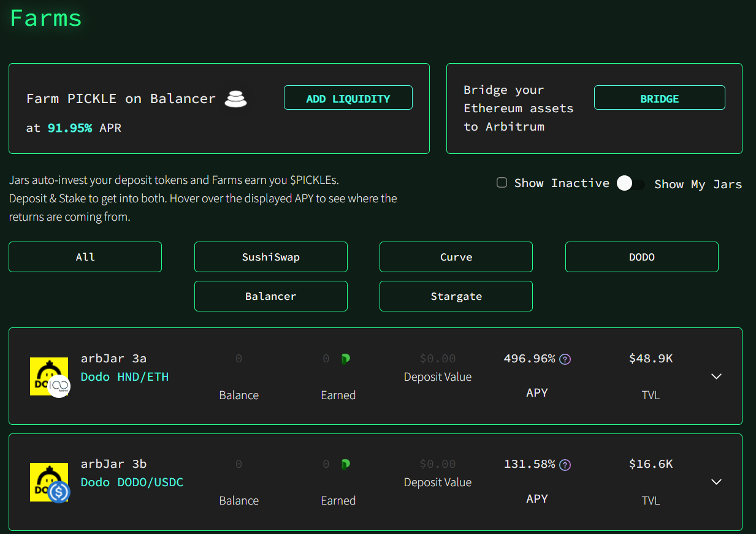Filter farms by Curve
756x534 pixels.
click(456, 257)
